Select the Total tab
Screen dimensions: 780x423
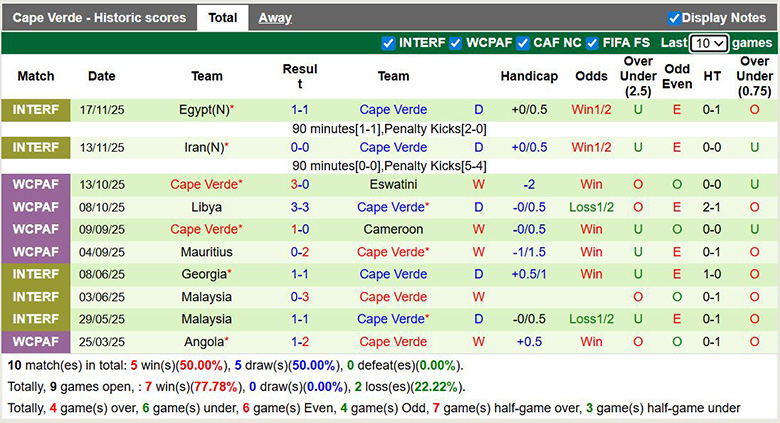click(x=222, y=18)
